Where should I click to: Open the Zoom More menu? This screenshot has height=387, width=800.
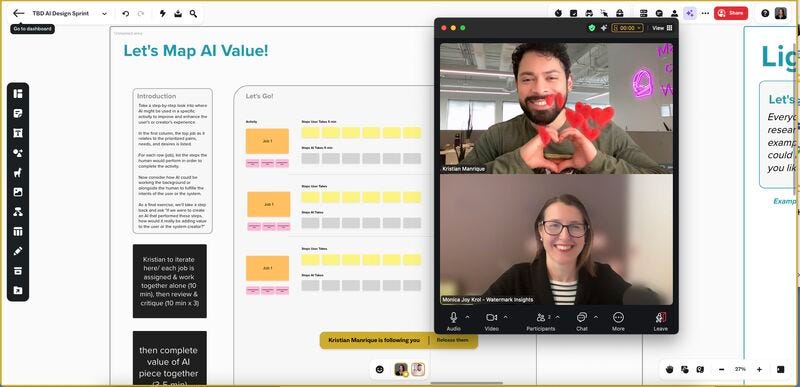click(618, 321)
